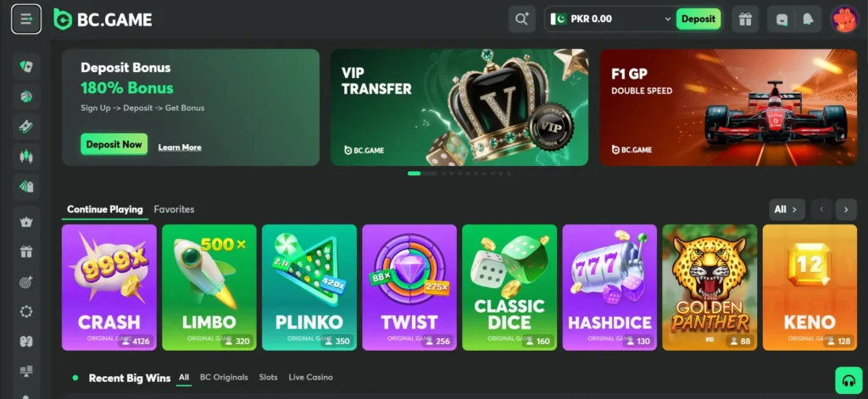This screenshot has width=868, height=399.
Task: Click the search magnifier icon
Action: point(522,19)
